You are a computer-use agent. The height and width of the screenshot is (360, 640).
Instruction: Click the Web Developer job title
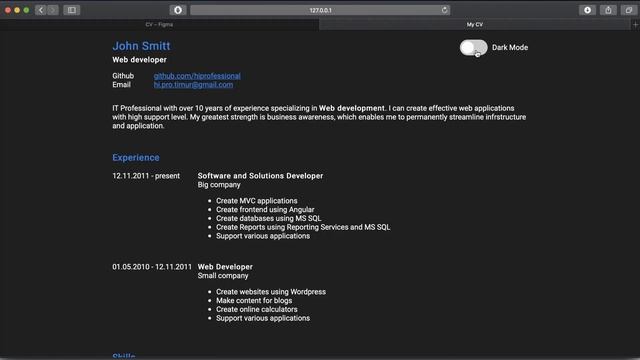coord(225,267)
